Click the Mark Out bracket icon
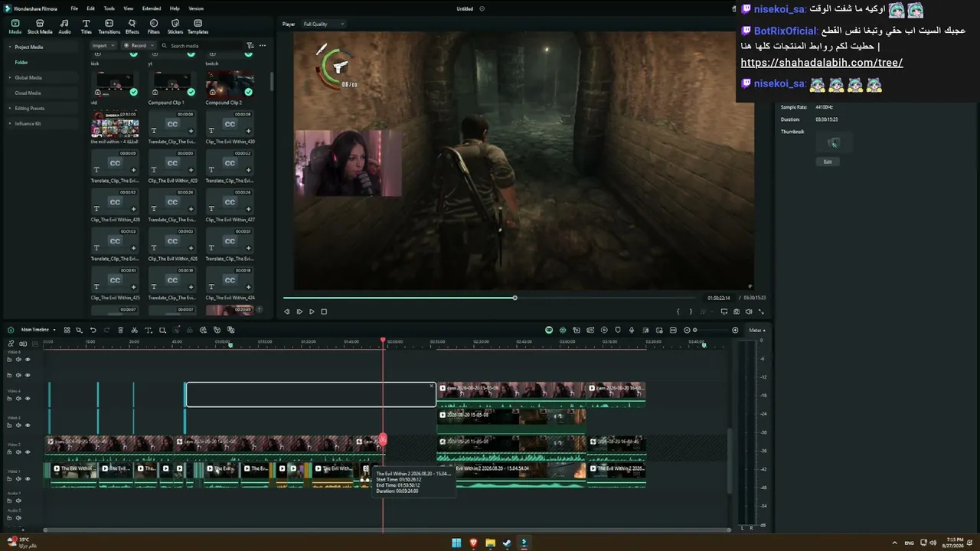 [x=691, y=311]
